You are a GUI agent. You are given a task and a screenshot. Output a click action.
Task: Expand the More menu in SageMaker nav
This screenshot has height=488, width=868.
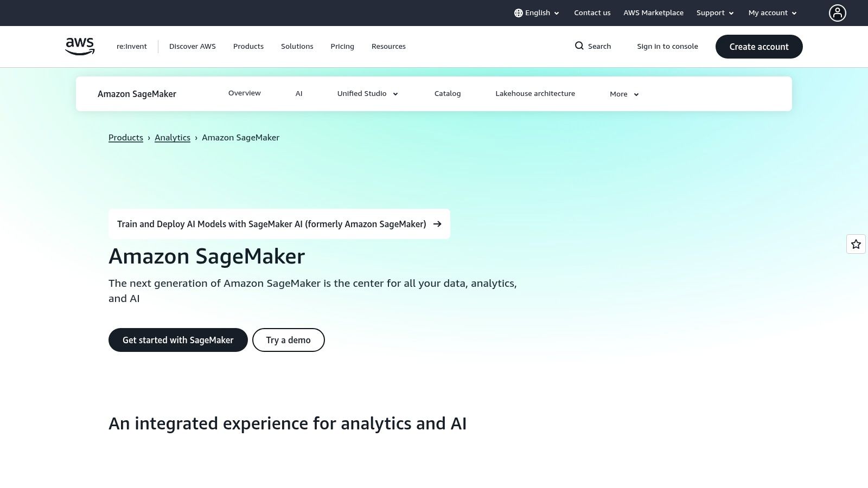coord(623,94)
